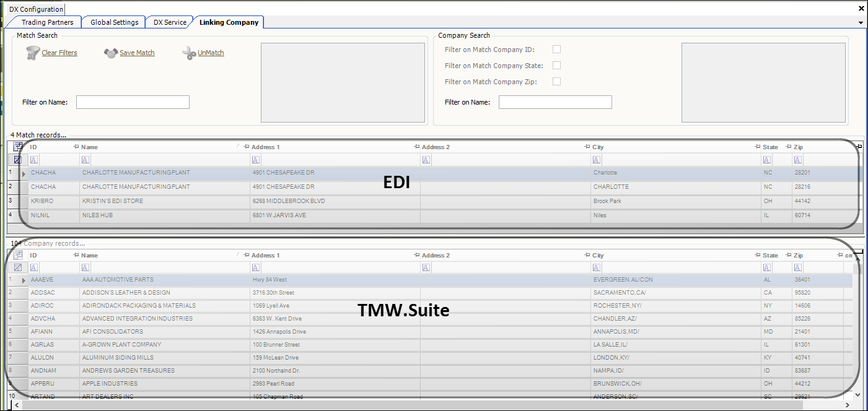Close the DX Configuration window
The width and height of the screenshot is (868, 411).
click(861, 9)
